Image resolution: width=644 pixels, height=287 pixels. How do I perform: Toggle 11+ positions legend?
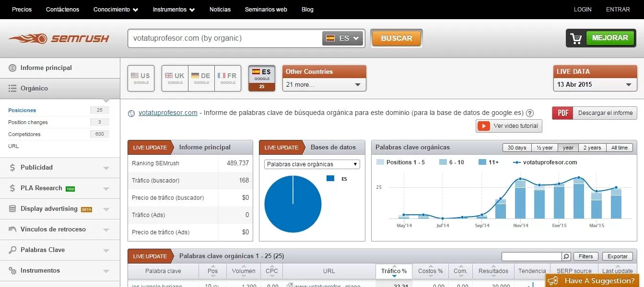(x=489, y=162)
